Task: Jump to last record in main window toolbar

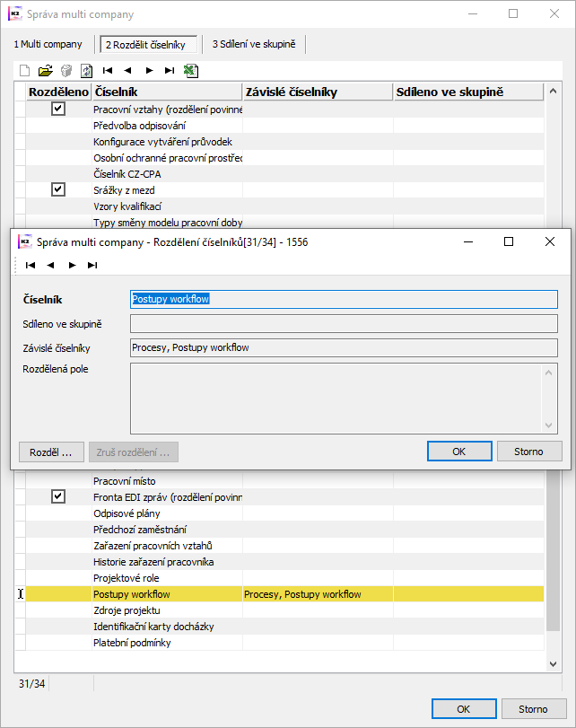Action: point(170,71)
